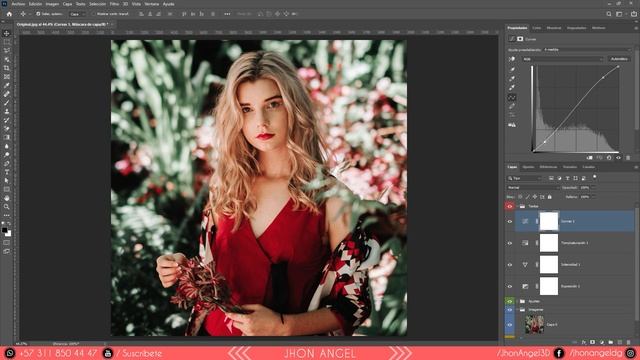640x360 pixels.
Task: Open the search icon at the top right
Action: coord(609,14)
